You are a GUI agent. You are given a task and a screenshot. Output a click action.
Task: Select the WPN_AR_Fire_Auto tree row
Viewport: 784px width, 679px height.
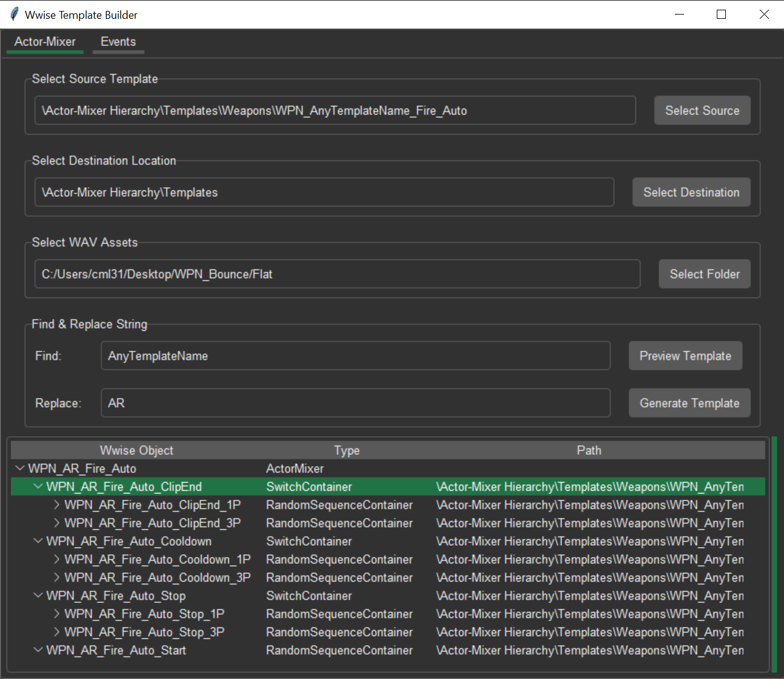(x=388, y=468)
